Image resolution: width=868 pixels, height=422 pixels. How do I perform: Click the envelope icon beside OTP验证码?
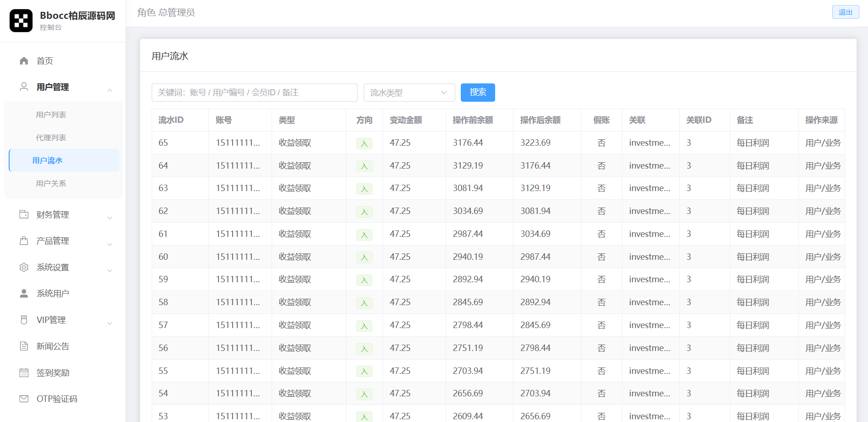tap(24, 399)
